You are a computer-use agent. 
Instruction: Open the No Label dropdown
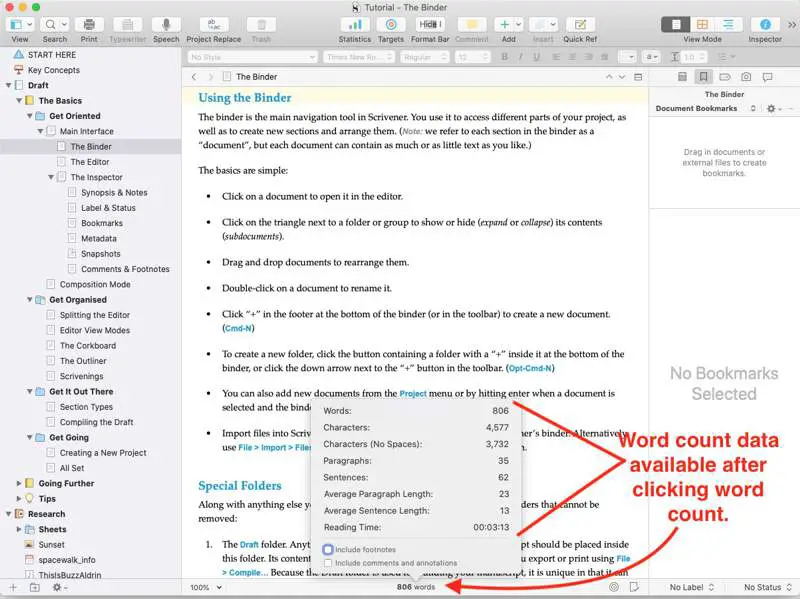pyautogui.click(x=691, y=587)
